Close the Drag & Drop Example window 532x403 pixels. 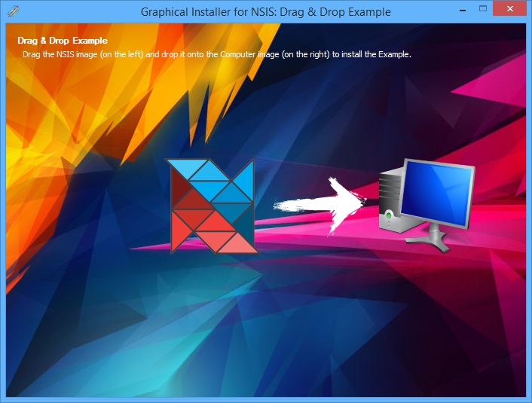509,8
